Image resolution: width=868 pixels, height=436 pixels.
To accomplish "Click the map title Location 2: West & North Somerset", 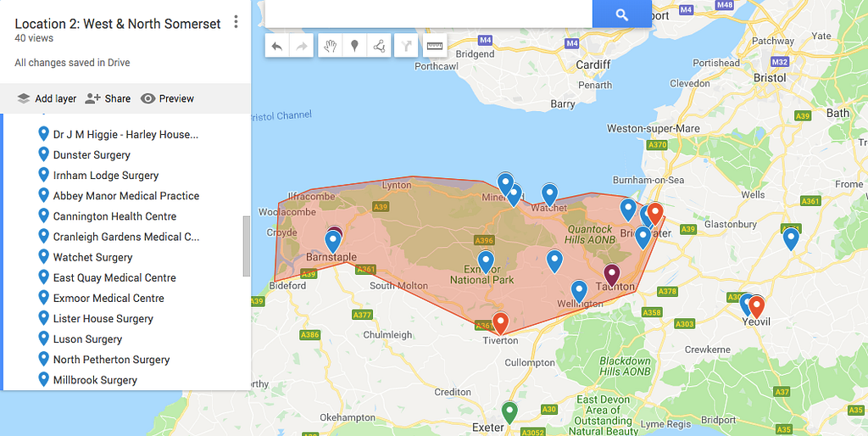I will (x=117, y=24).
